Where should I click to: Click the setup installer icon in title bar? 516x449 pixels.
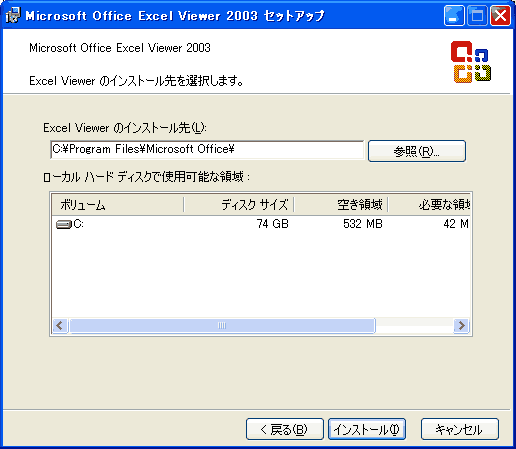[x=13, y=15]
